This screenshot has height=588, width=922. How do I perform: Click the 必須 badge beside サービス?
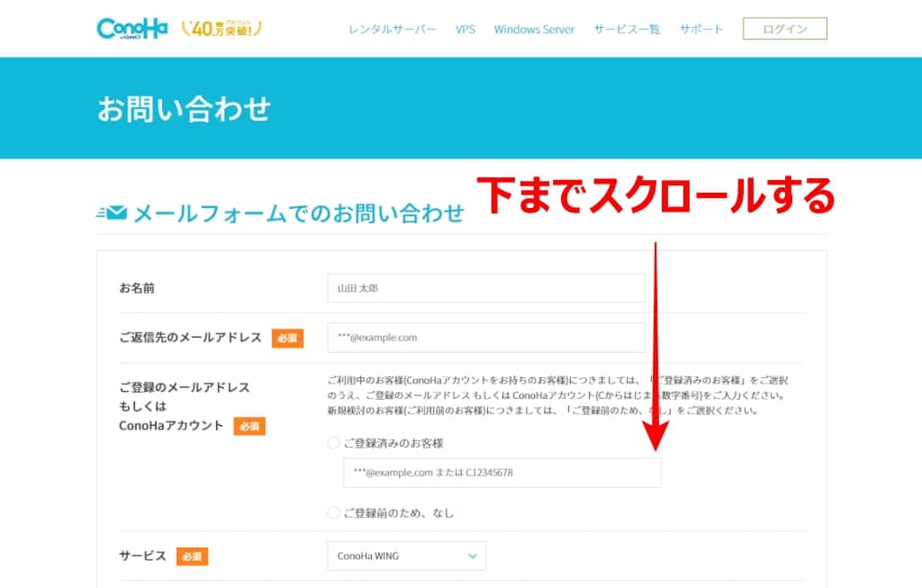point(193,556)
